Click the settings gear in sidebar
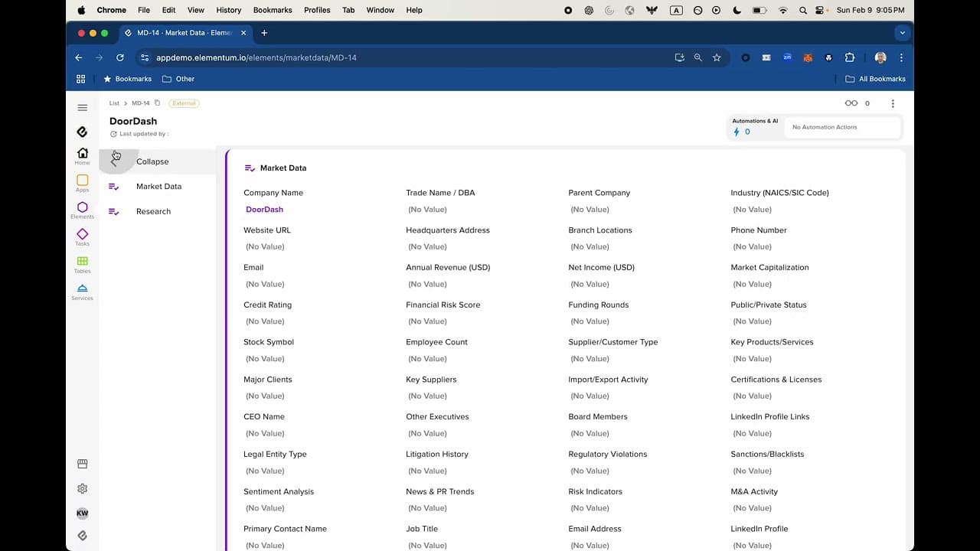Screen dimensions: 980x551 (82, 488)
